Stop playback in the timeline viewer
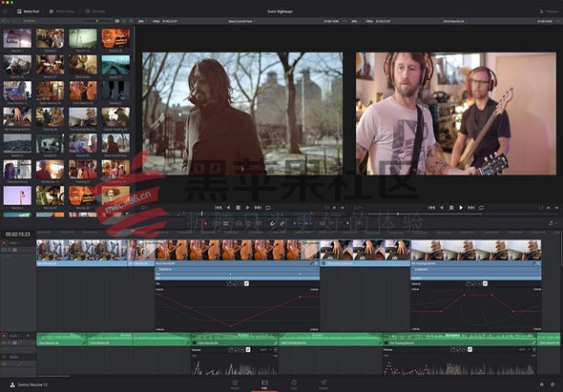This screenshot has height=392, width=563. coord(451,208)
